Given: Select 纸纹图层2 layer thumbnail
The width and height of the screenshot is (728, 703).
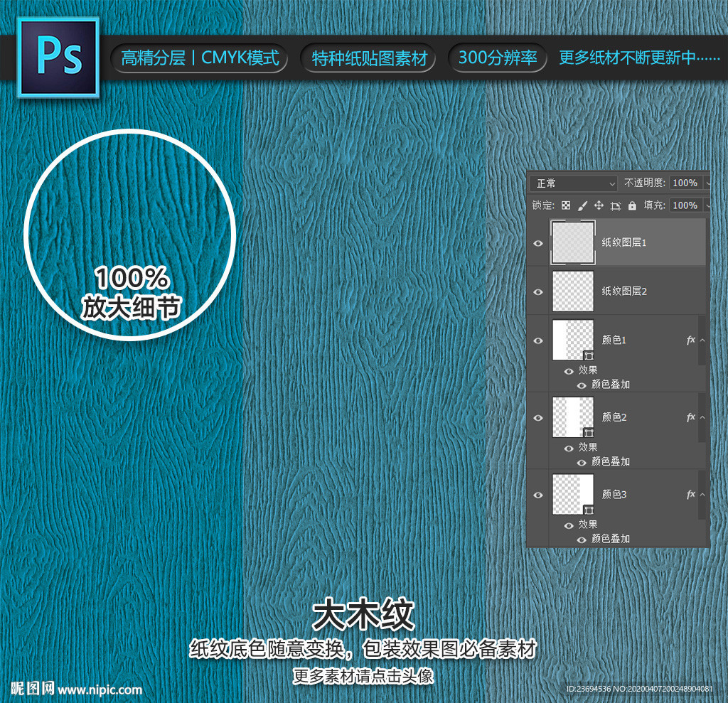Looking at the screenshot, I should click(x=572, y=291).
